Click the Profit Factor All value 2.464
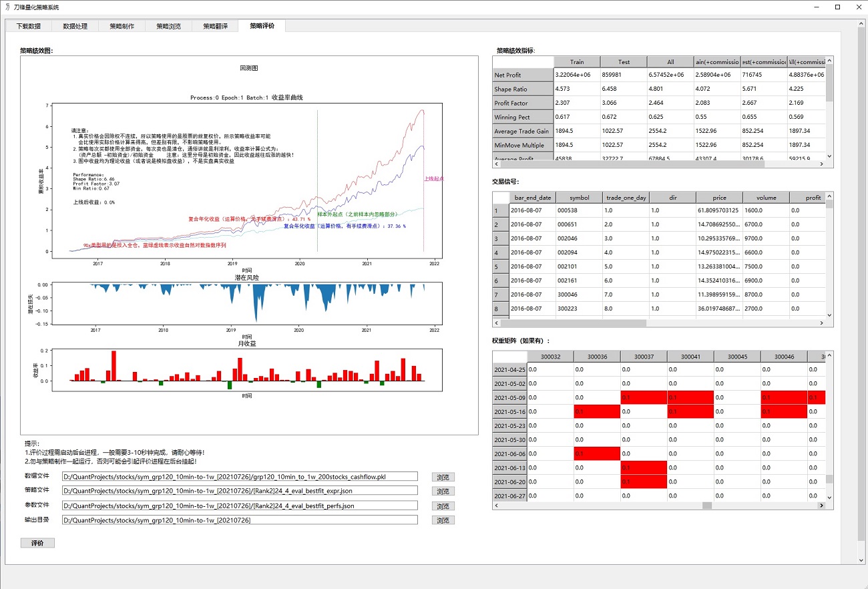Screen dimensions: 868x589 pos(670,103)
